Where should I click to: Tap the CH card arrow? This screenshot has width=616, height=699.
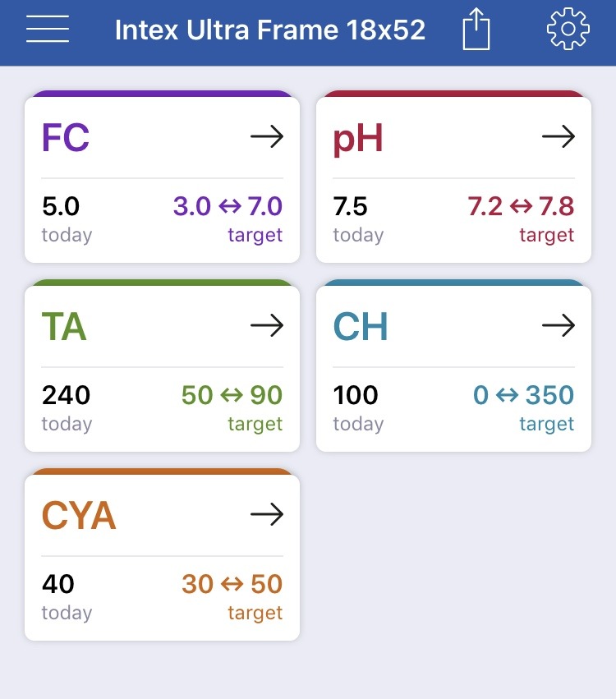tap(559, 325)
